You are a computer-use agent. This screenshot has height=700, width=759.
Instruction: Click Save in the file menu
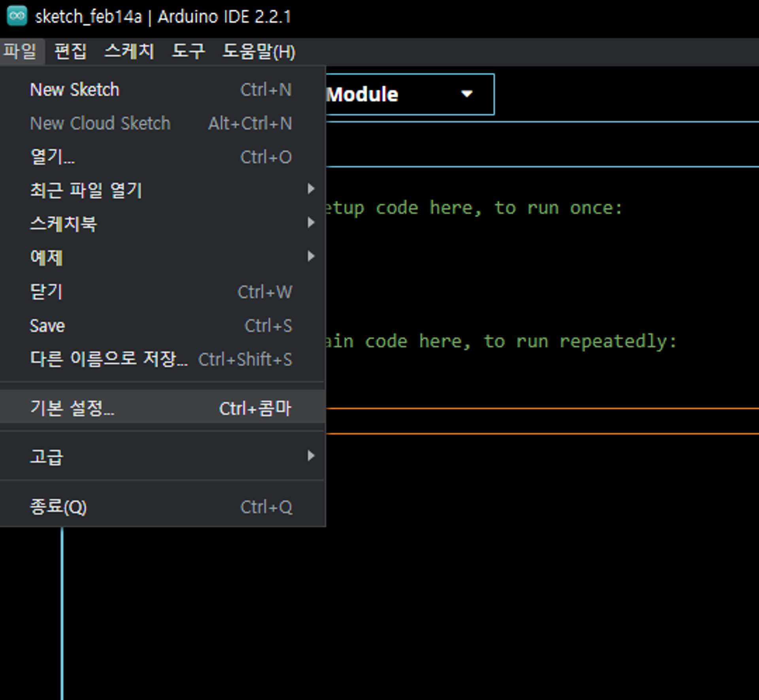tap(47, 326)
